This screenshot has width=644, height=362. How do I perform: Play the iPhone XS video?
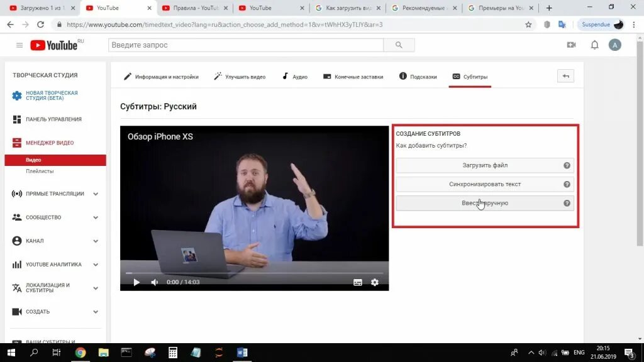pos(136,282)
